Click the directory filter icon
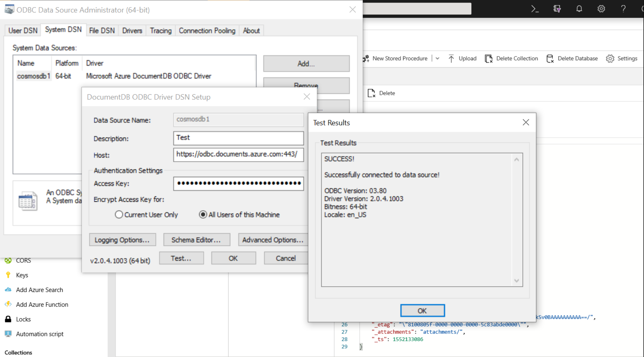This screenshot has height=357, width=644. click(x=557, y=9)
